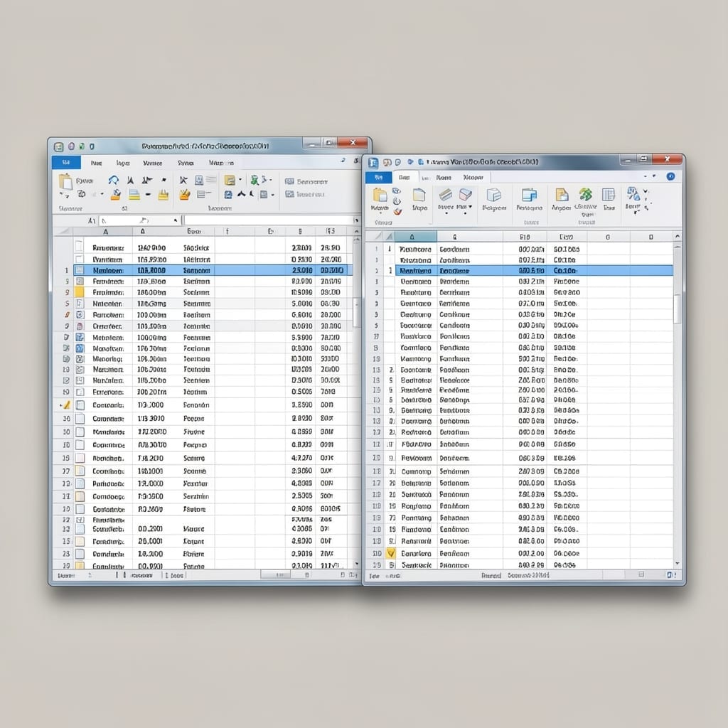Open the blue File tab in right window
Image resolution: width=728 pixels, height=728 pixels.
[379, 177]
